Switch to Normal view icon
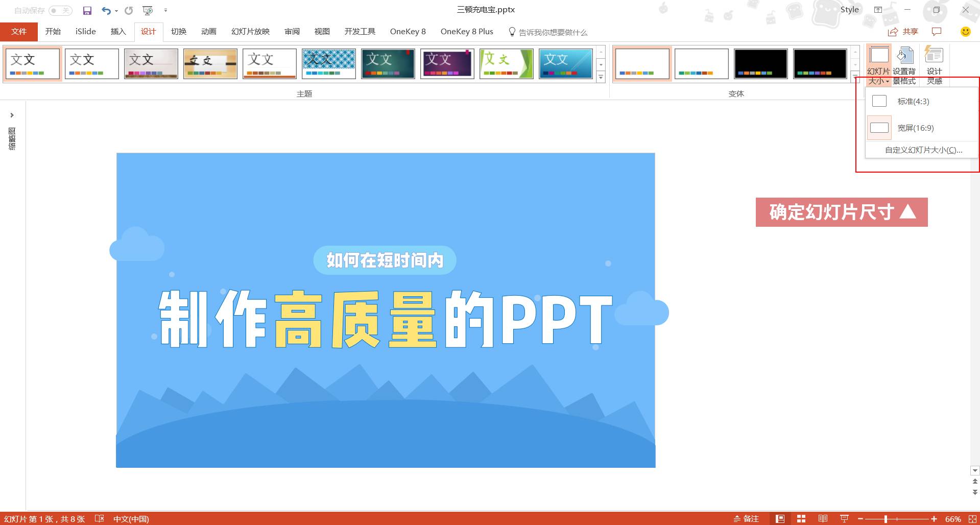This screenshot has height=525, width=980. click(x=780, y=519)
